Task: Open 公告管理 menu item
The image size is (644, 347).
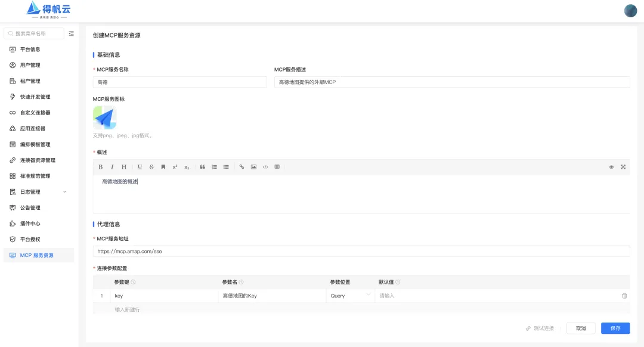Action: 39,208
